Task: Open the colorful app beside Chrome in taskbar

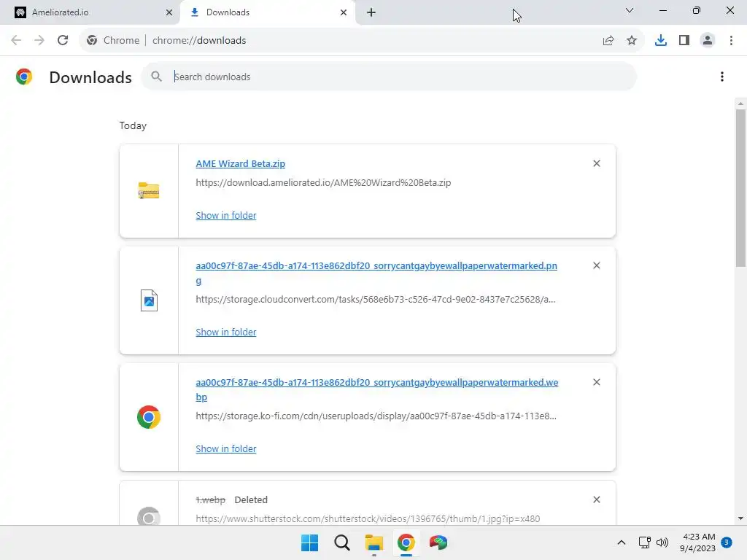Action: click(438, 542)
